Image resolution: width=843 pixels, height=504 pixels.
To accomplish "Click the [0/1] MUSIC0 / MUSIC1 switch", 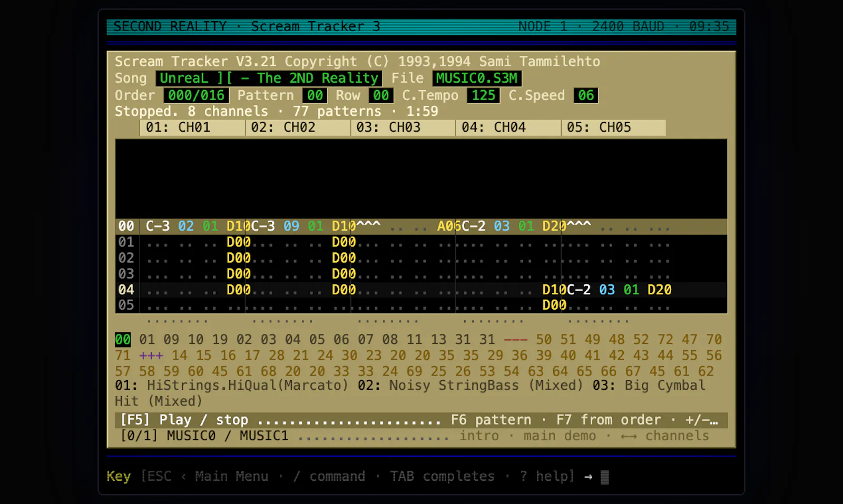I will [x=205, y=436].
